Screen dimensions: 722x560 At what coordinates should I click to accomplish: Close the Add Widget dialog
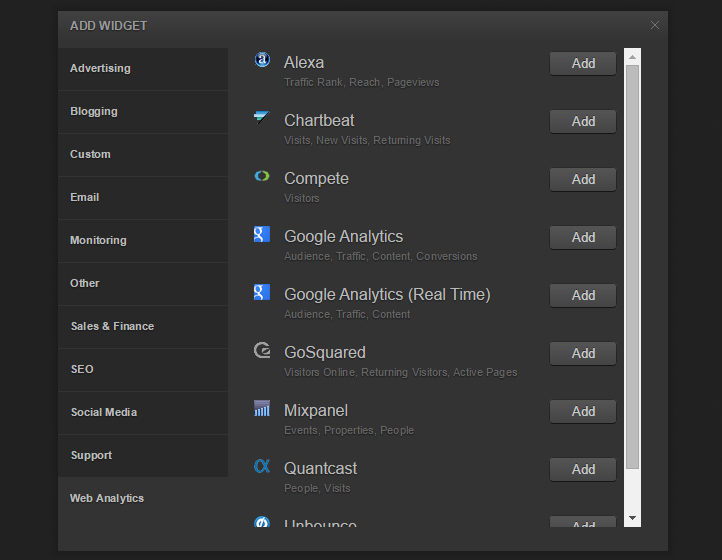(x=655, y=25)
